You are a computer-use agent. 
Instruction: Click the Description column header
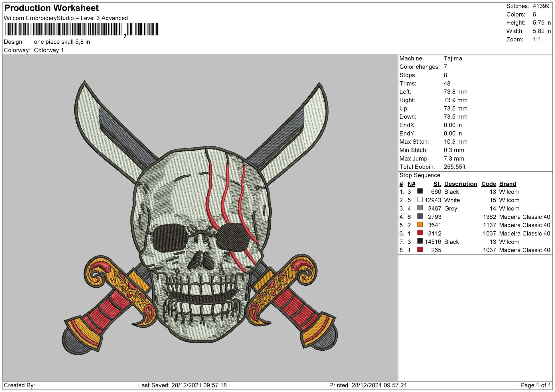coord(461,184)
